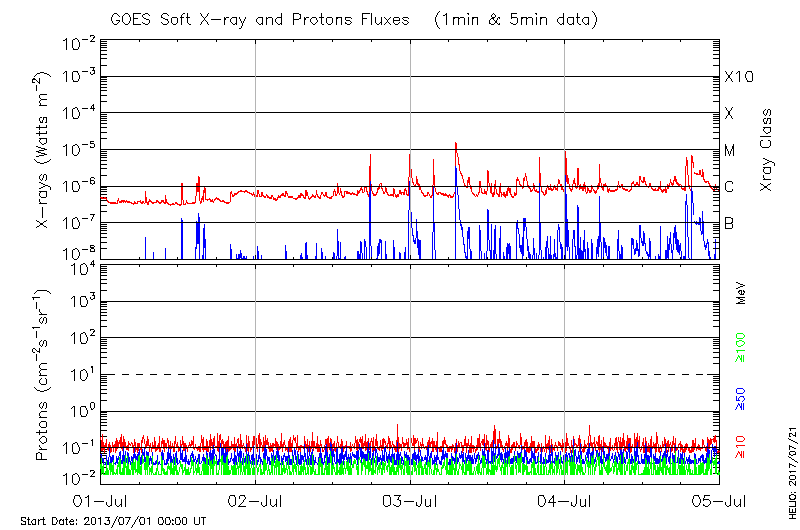Viewport: 800px width, 530px height.
Task: Click the 05-Jul ending date label
Action: click(x=719, y=498)
